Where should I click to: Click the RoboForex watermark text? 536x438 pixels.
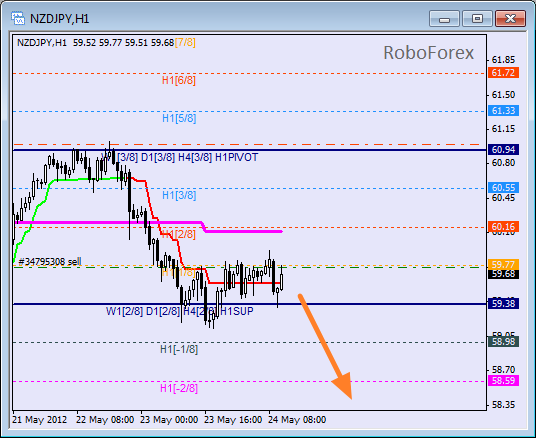429,53
